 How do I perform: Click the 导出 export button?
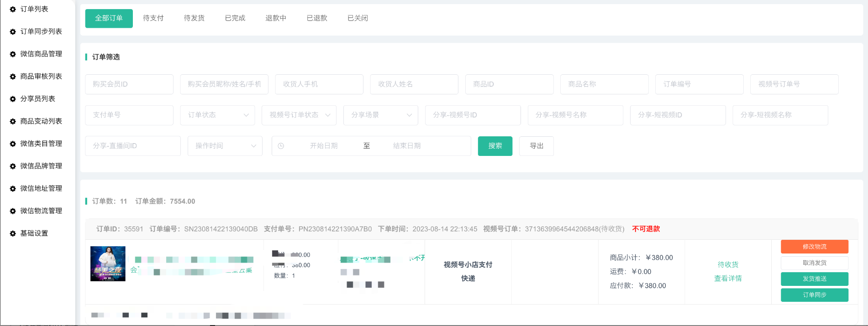536,146
